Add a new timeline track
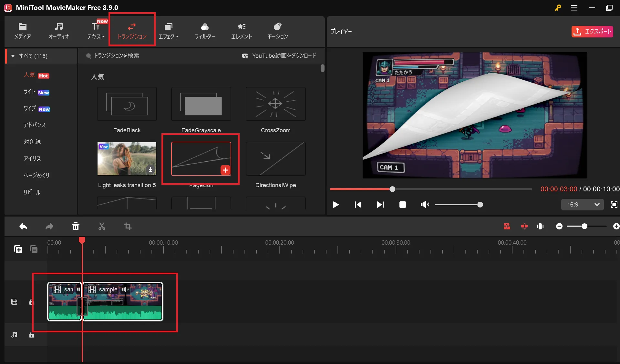Viewport: 620px width, 364px height. click(18, 249)
